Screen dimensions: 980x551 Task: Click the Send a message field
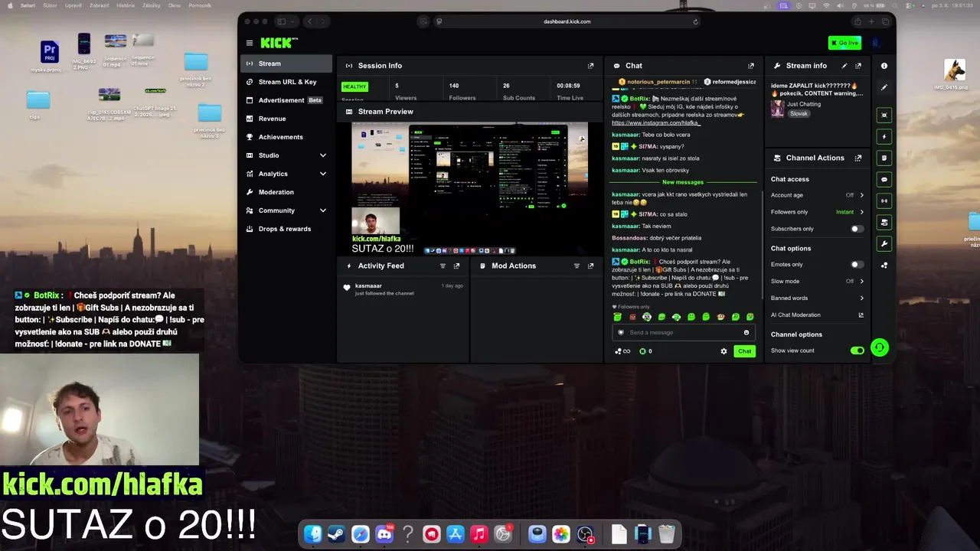pos(684,333)
